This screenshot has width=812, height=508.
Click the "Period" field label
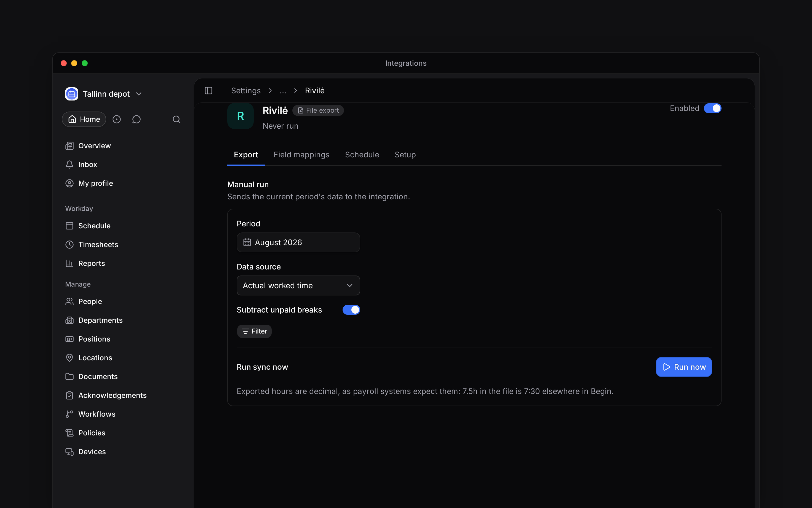248,224
